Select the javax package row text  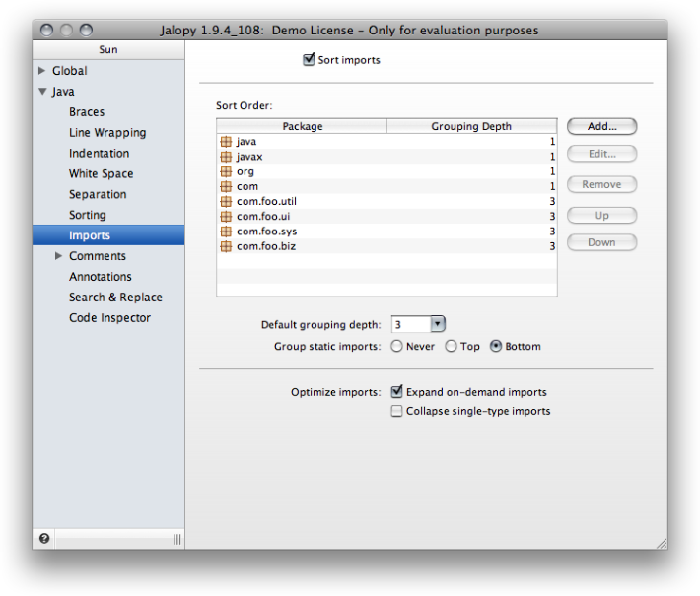point(249,157)
